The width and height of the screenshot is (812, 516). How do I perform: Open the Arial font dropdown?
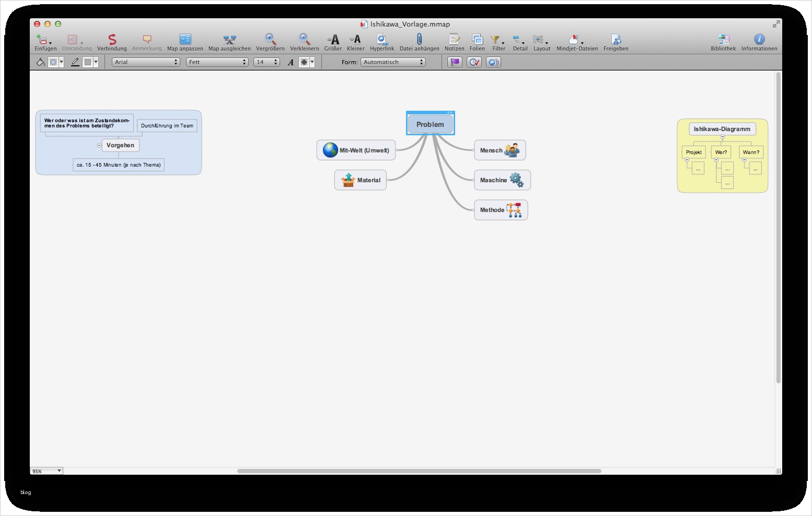[146, 62]
